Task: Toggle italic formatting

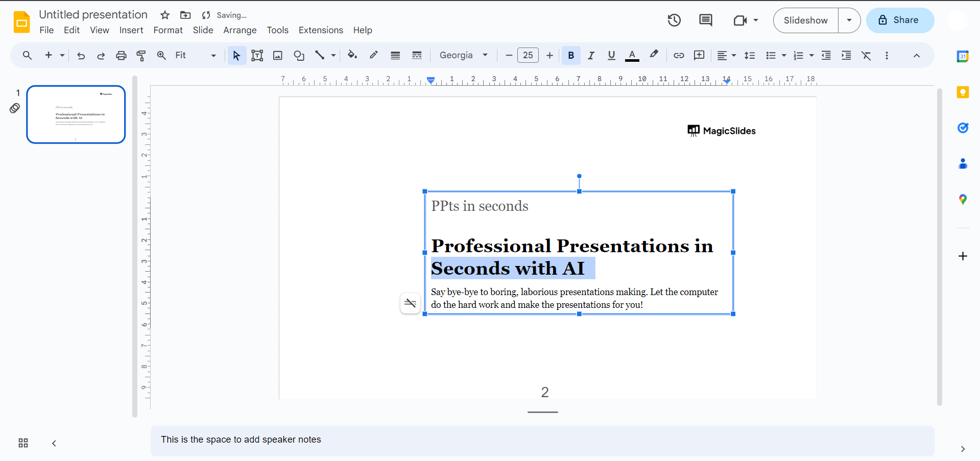Action: [x=591, y=56]
